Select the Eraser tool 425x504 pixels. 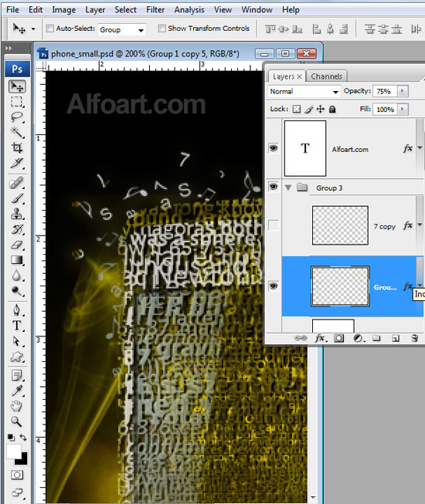click(16, 245)
